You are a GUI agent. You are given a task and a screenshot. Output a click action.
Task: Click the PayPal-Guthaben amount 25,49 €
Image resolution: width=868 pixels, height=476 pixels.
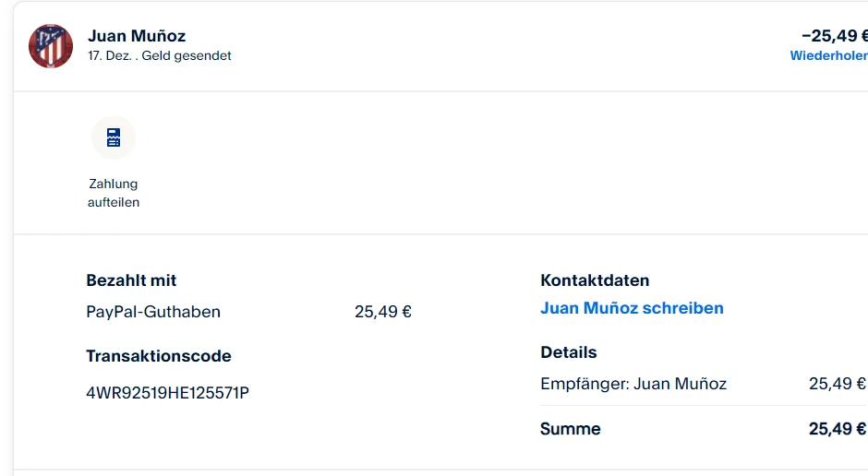(x=382, y=312)
